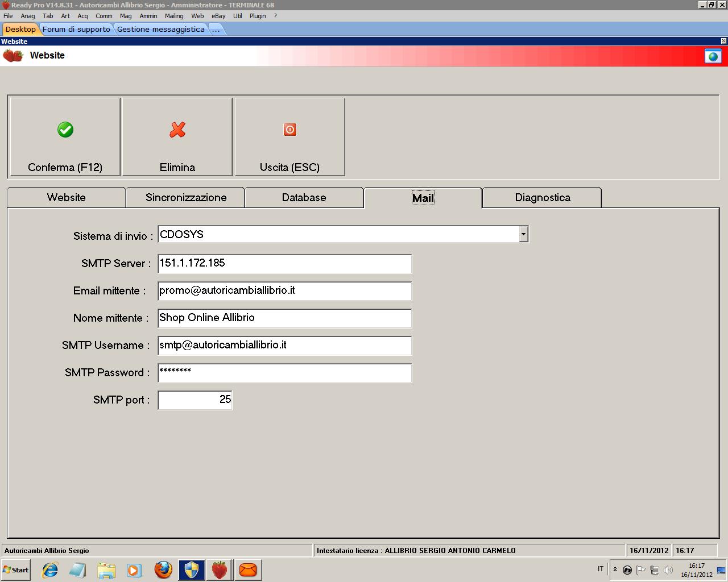Open the Web menu

tap(197, 16)
